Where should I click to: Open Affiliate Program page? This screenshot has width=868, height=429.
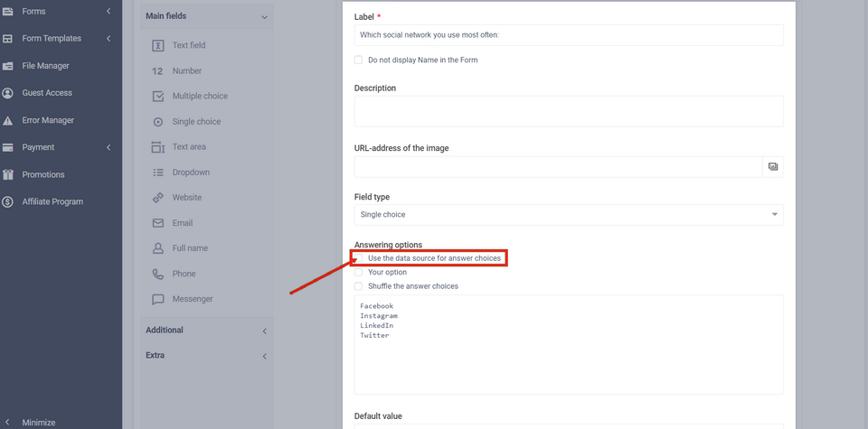(x=52, y=201)
